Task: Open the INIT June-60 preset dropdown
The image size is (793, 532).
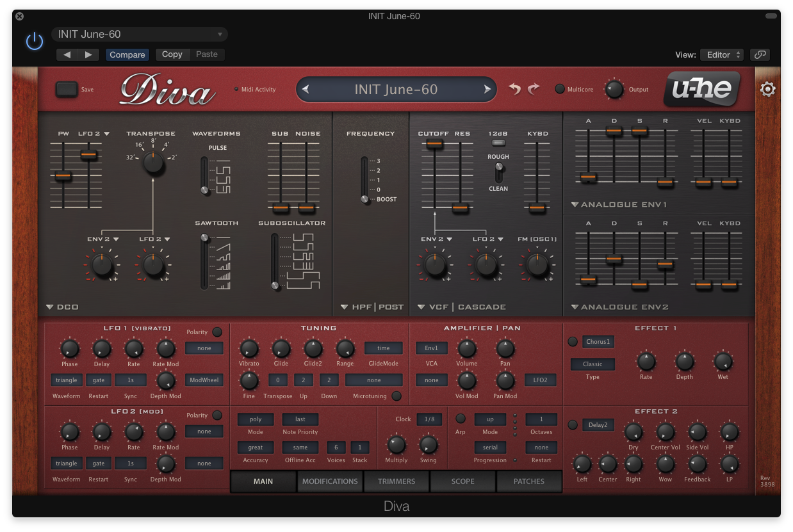Action: click(x=140, y=35)
